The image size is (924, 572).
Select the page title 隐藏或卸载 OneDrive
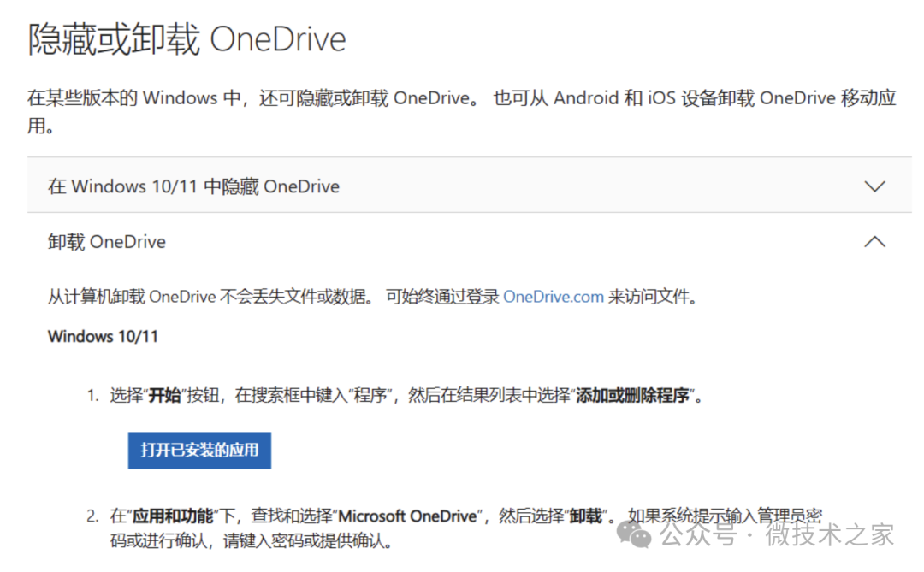(x=187, y=39)
